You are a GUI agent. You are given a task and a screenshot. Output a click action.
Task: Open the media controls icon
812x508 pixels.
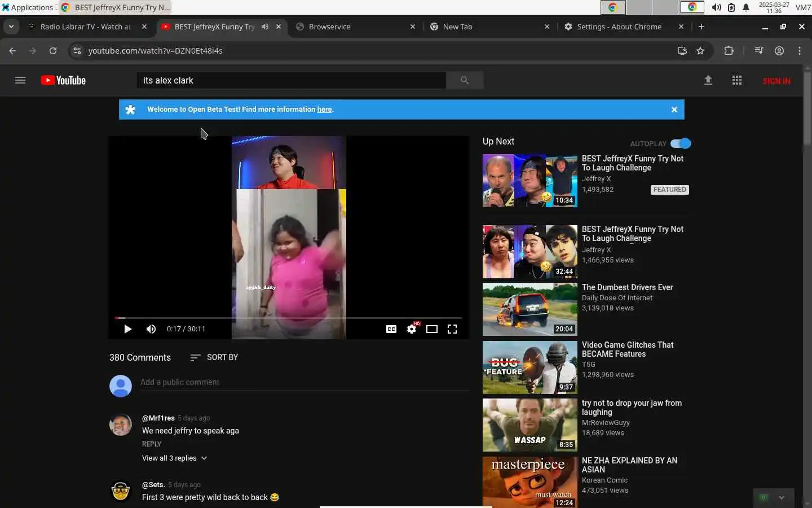[x=759, y=51]
